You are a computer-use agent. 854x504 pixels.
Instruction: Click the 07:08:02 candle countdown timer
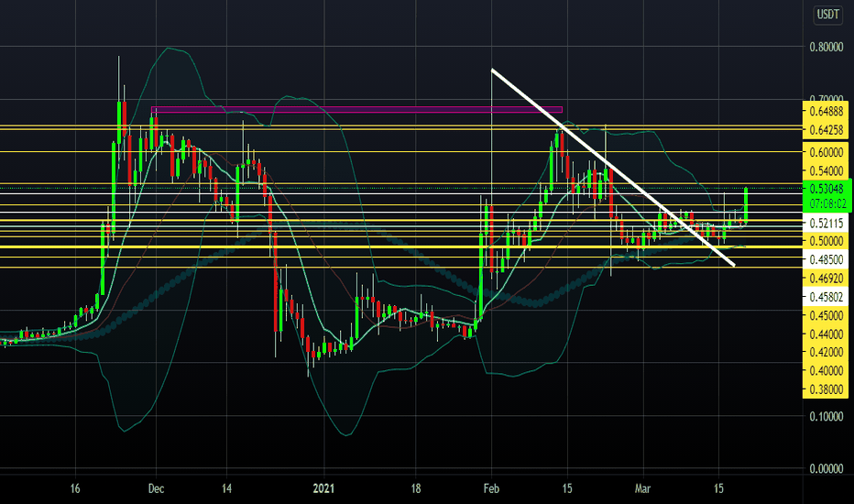(827, 204)
